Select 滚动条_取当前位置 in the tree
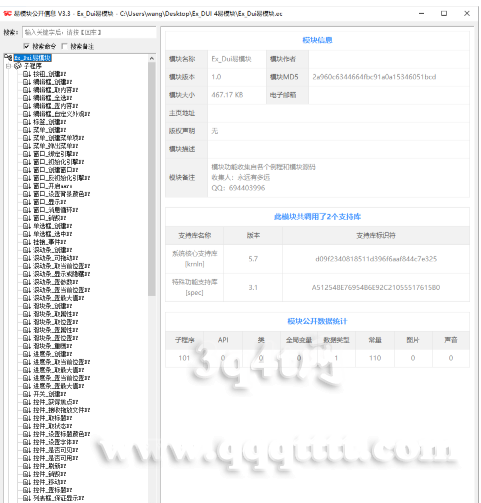481x503 pixels. (62, 266)
